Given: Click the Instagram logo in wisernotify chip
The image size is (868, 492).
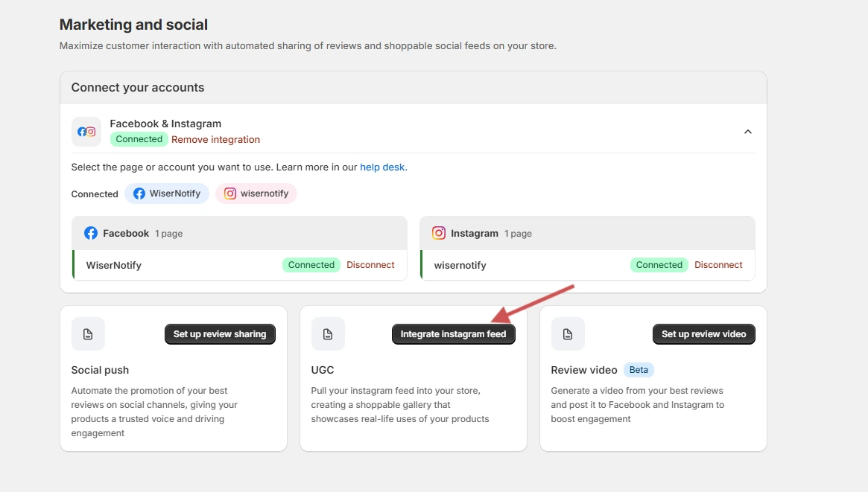Looking at the screenshot, I should 230,194.
